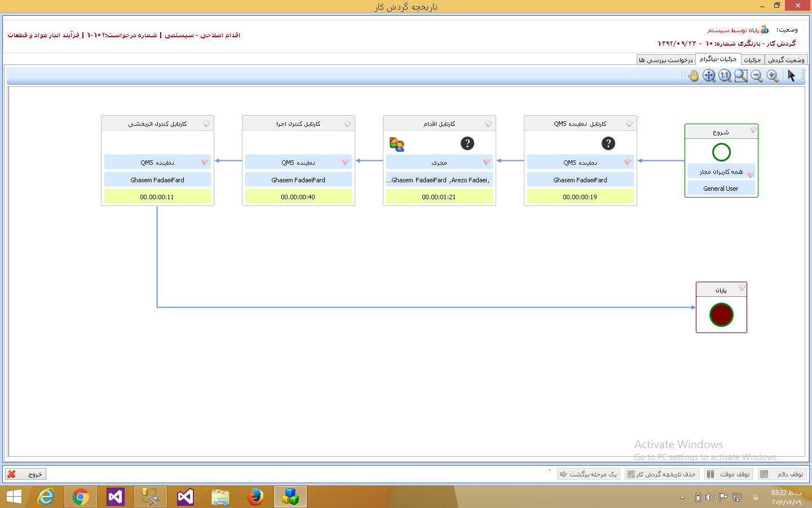Click the question mark in کارتابل نماینده QMS node
This screenshot has height=508, width=812.
coord(608,143)
